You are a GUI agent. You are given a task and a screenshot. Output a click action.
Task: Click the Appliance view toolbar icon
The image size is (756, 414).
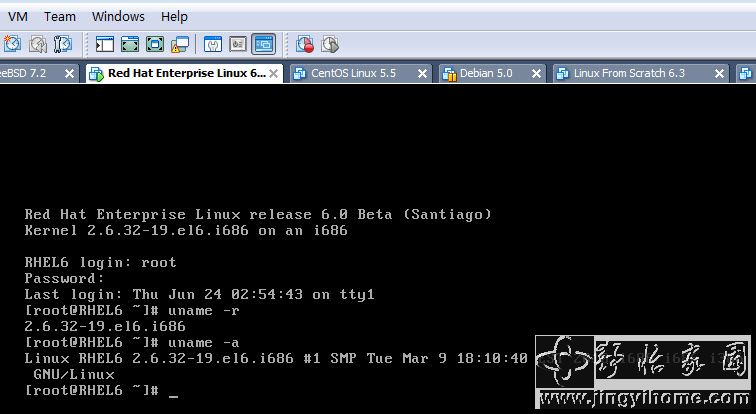tap(238, 44)
